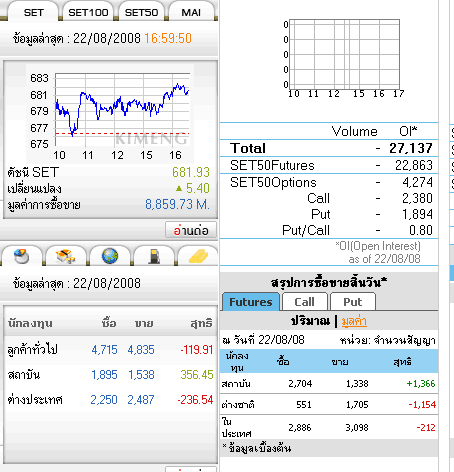Click the green up-arrow change indicator
Screen dimensions: 454x472
tap(179, 189)
